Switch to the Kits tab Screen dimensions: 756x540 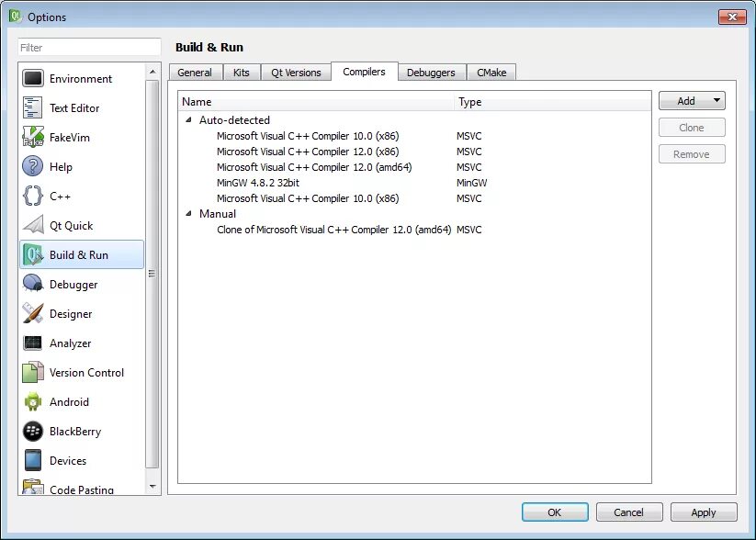(x=242, y=73)
